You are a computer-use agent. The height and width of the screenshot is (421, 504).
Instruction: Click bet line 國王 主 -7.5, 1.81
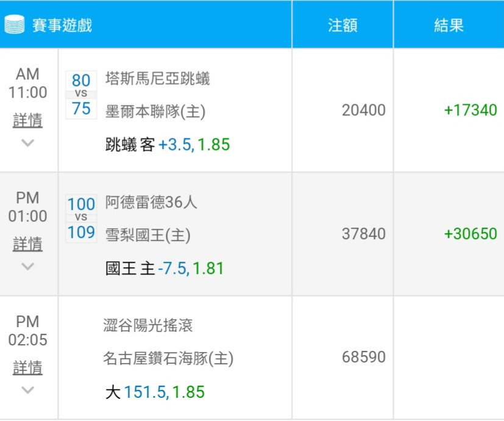coord(165,268)
